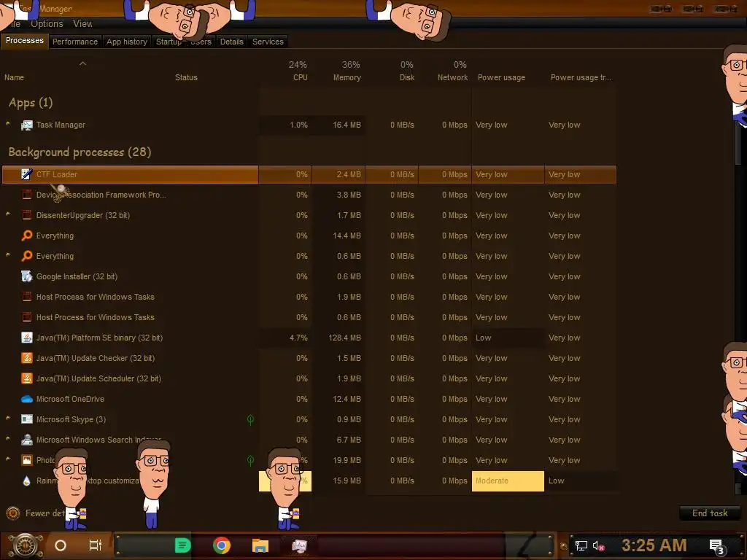Open the network tray icon
The height and width of the screenshot is (560, 747).
581,545
